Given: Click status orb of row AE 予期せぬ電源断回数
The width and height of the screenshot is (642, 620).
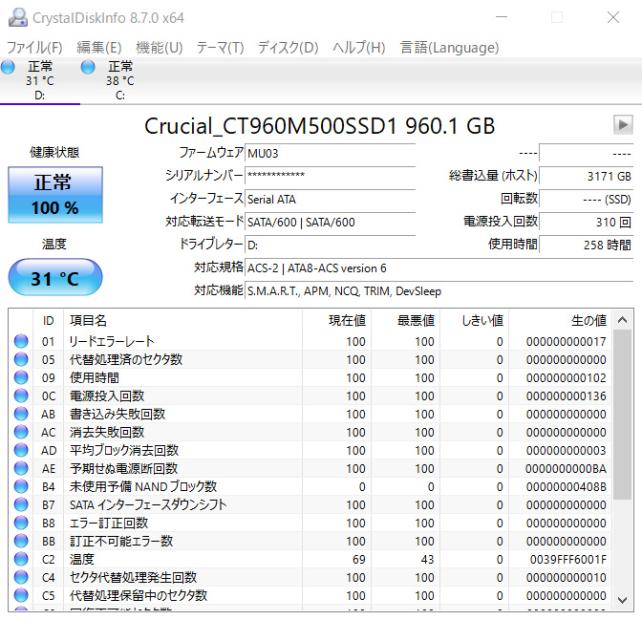Looking at the screenshot, I should 21,468.
